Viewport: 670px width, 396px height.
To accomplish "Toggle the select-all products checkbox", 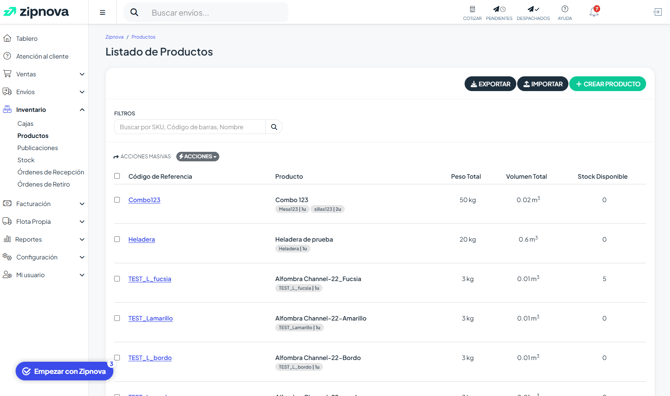I will click(117, 176).
